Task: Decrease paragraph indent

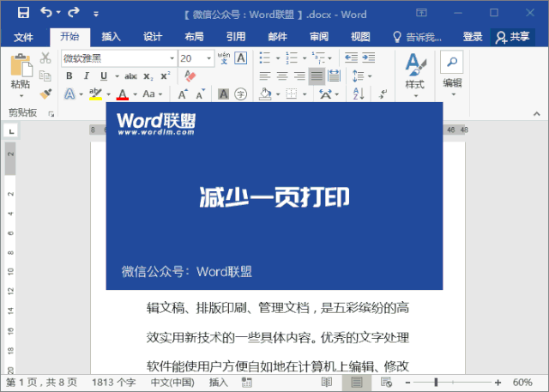Action: [351, 57]
